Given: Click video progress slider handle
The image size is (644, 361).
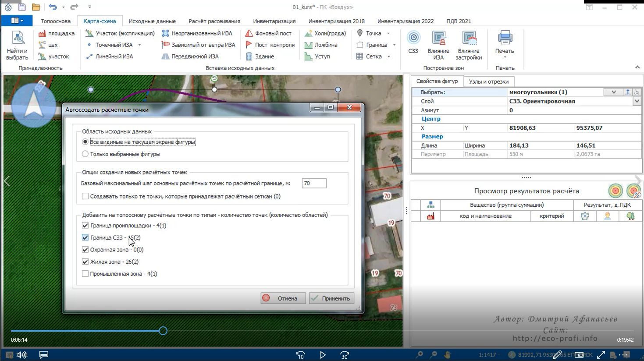Looking at the screenshot, I should [x=163, y=331].
